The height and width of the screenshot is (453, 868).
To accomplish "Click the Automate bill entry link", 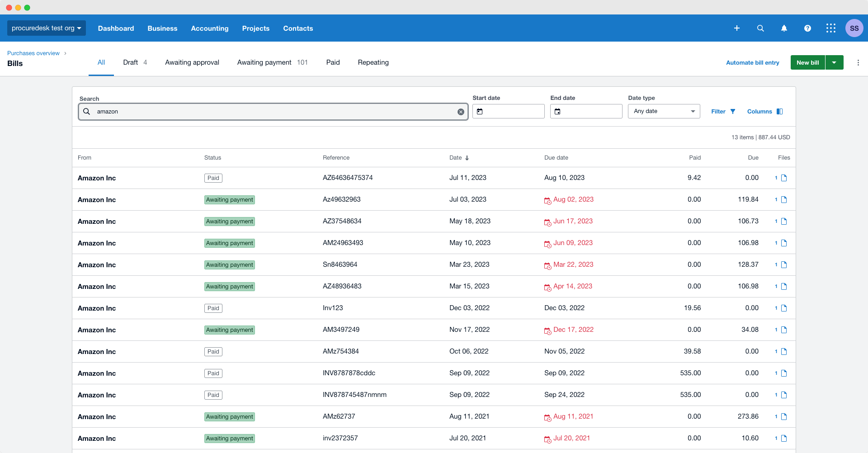I will click(752, 62).
